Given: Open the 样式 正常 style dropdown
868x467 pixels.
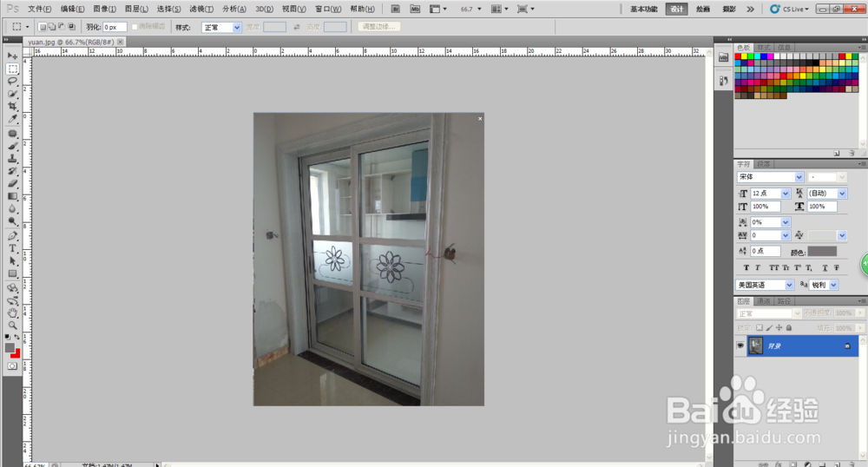Looking at the screenshot, I should point(237,27).
